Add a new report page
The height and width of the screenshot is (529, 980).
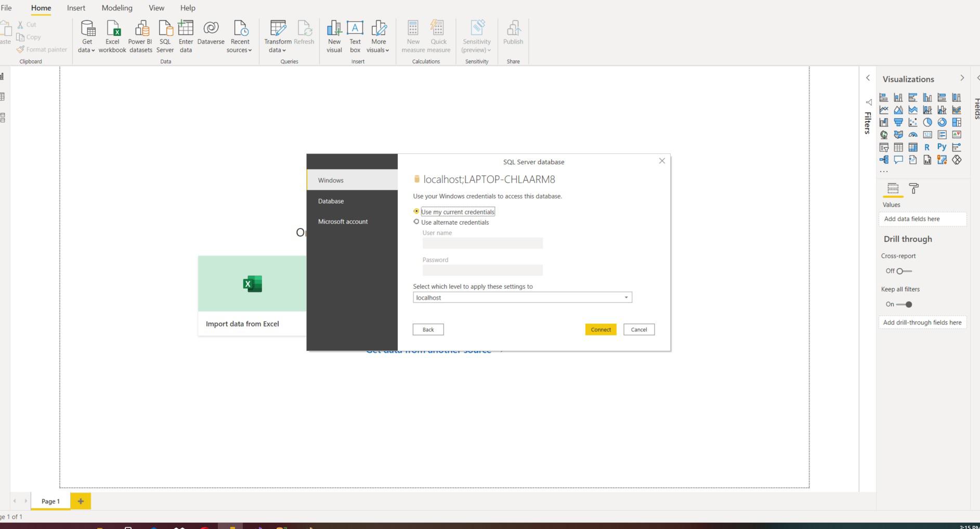[x=81, y=501]
